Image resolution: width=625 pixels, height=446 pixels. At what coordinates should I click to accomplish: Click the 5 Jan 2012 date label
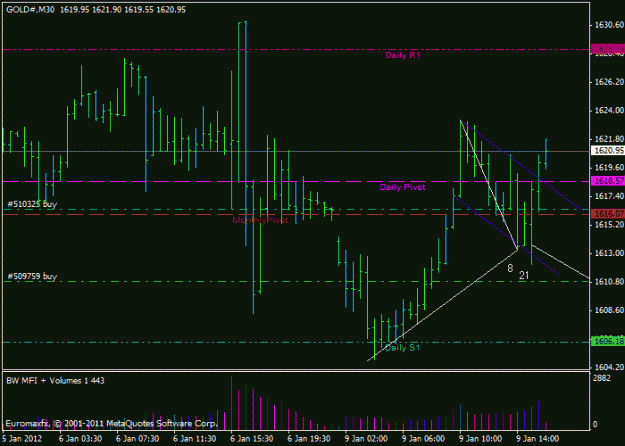coord(22,439)
